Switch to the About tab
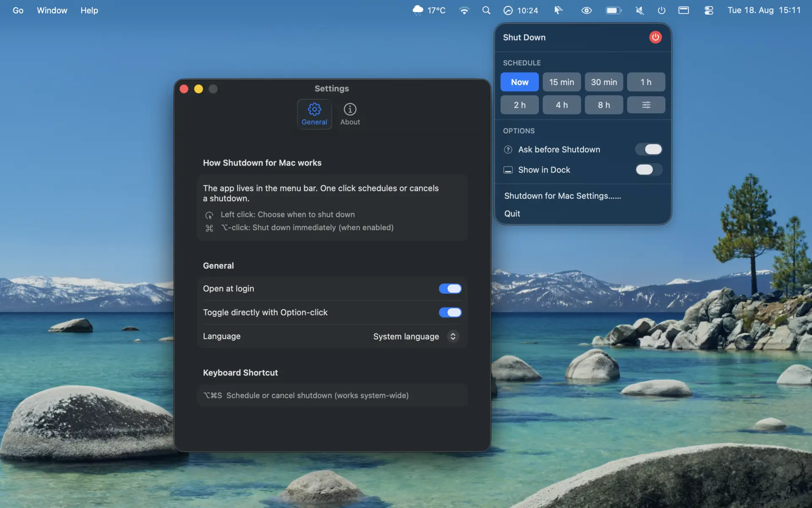This screenshot has height=508, width=812. click(350, 114)
